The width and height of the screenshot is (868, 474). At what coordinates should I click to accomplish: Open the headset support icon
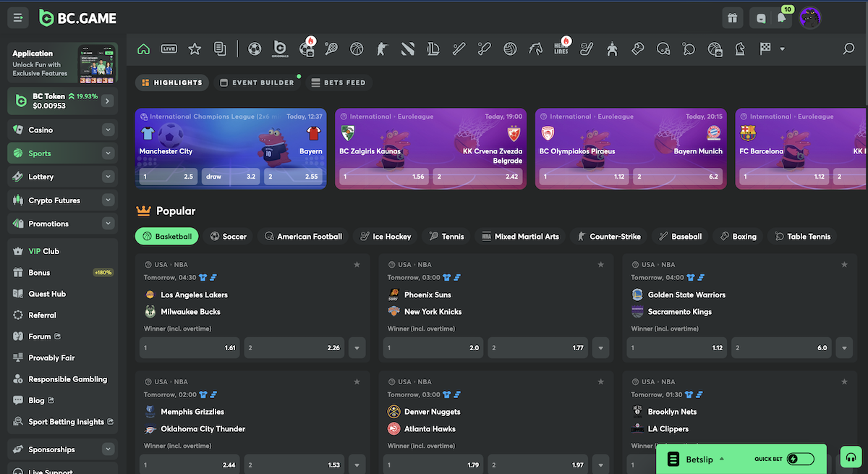click(x=851, y=457)
